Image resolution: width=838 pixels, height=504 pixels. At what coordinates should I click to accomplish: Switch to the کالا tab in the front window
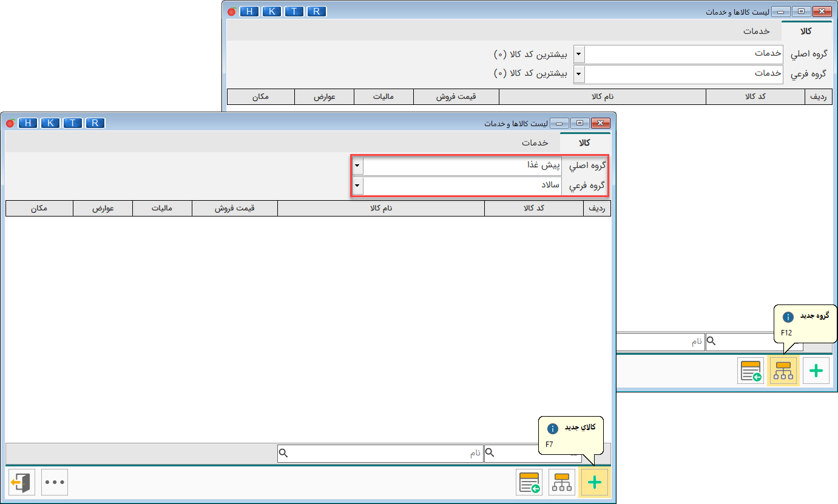[x=584, y=143]
